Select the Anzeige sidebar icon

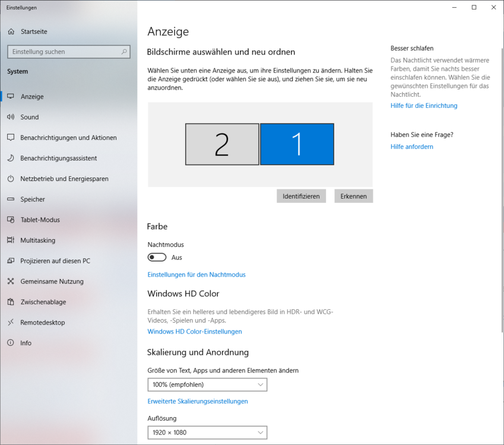pos(11,96)
